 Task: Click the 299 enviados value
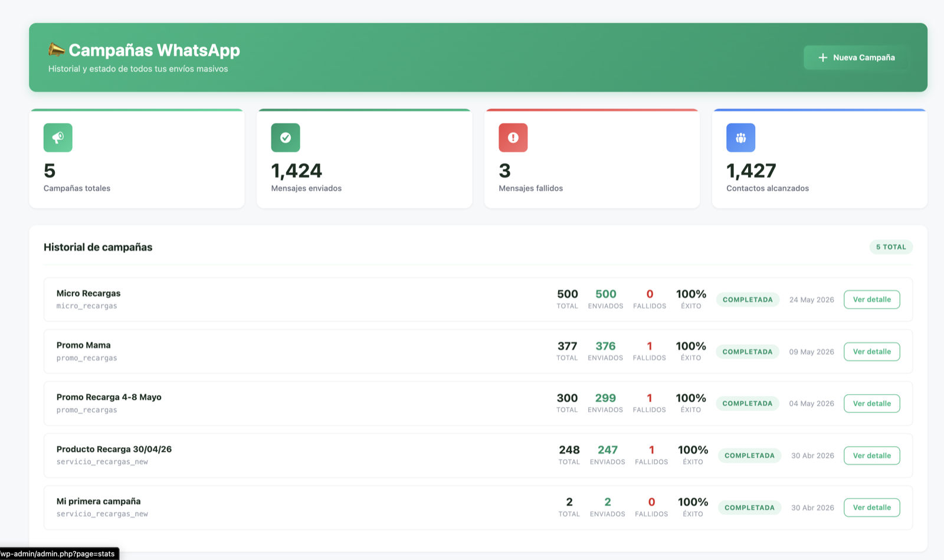click(605, 398)
